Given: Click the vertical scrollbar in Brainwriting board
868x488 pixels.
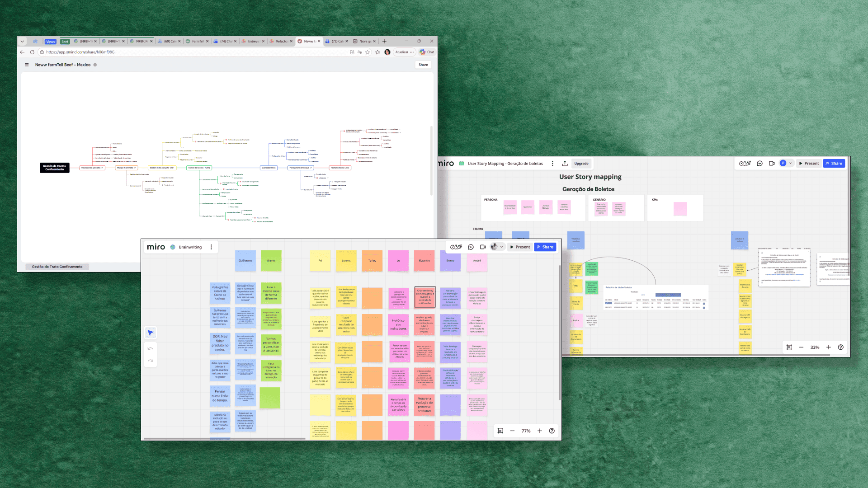Looking at the screenshot, I should point(560,332).
